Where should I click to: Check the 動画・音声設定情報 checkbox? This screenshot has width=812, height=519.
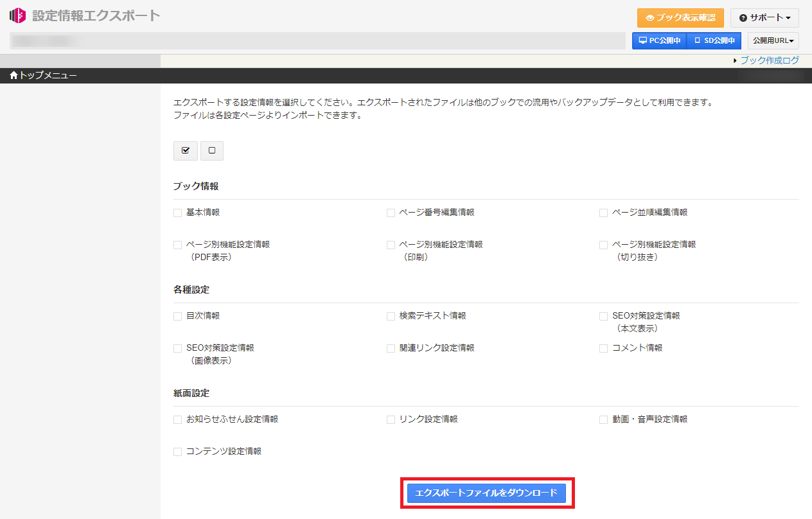pos(603,419)
